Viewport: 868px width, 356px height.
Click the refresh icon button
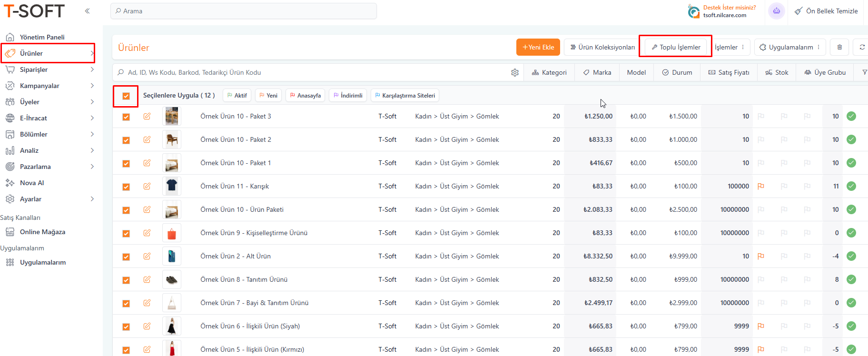[862, 47]
